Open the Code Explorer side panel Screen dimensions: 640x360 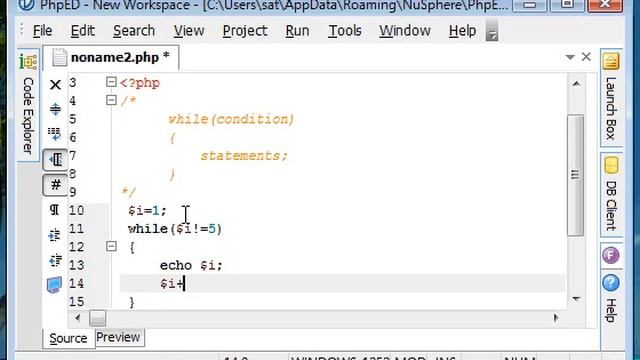coord(28,104)
